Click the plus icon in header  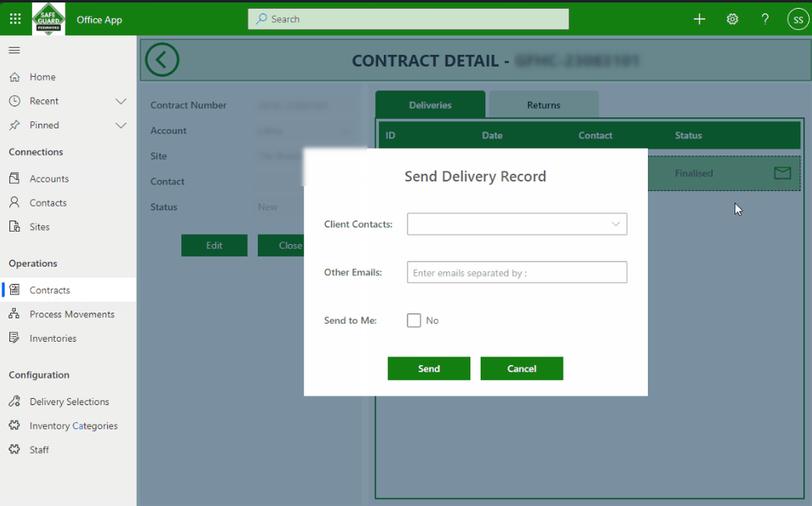(x=699, y=19)
